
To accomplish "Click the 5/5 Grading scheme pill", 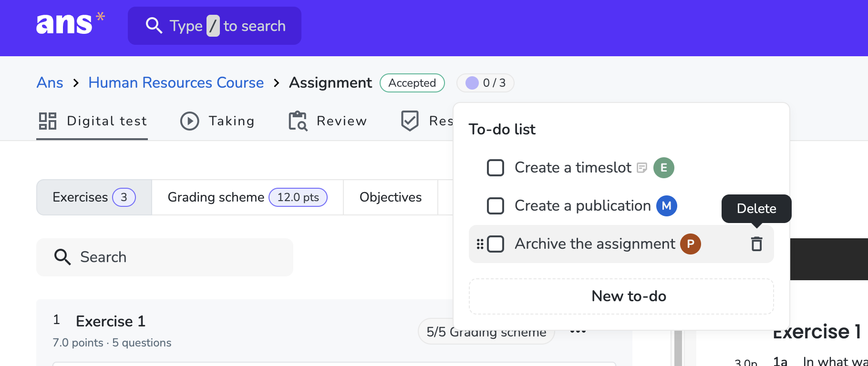I will [486, 332].
